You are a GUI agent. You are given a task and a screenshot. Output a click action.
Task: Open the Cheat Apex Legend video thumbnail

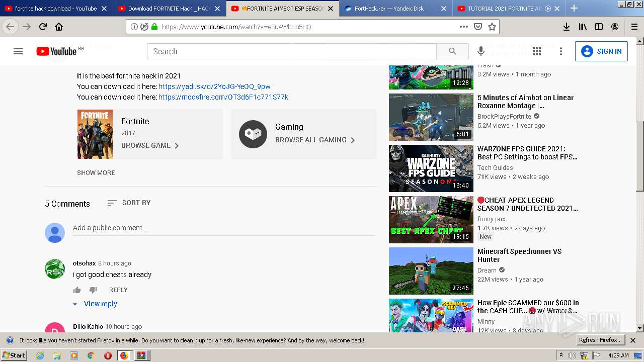(x=431, y=220)
